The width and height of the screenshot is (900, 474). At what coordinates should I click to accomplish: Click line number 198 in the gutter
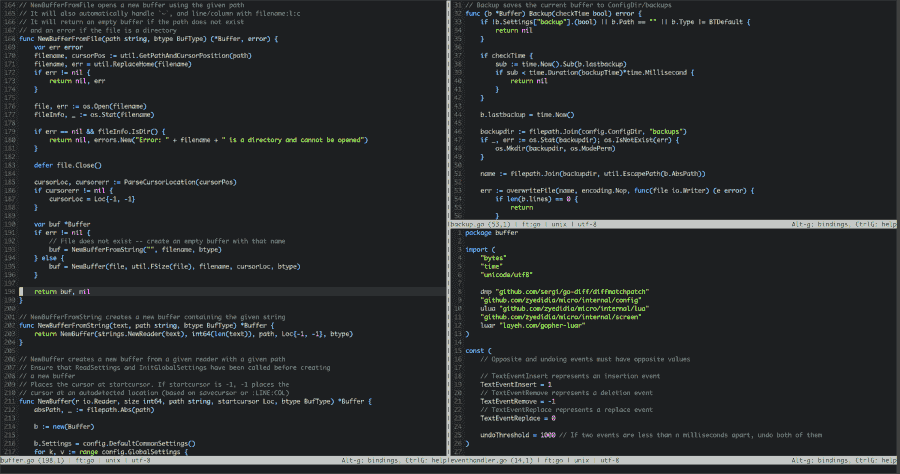pos(9,292)
